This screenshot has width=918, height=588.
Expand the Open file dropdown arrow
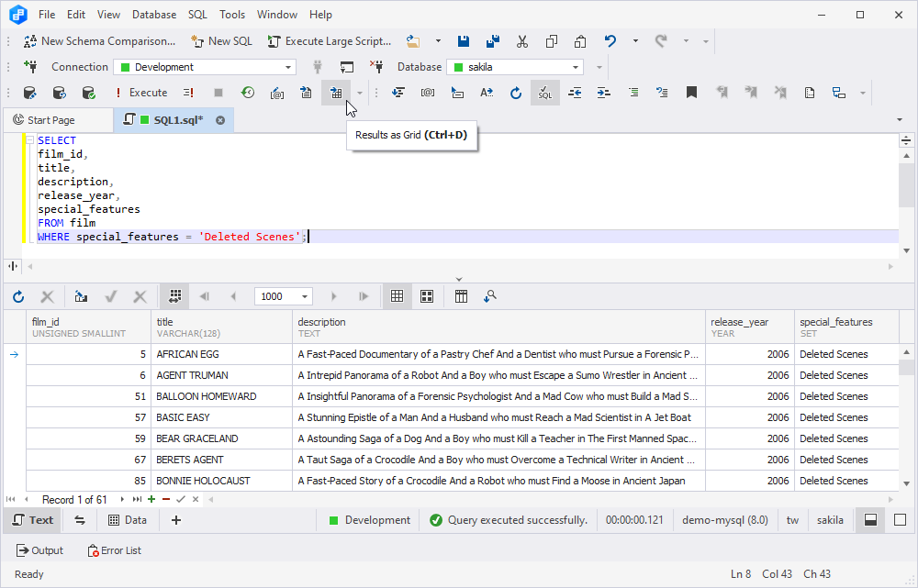[x=438, y=41]
